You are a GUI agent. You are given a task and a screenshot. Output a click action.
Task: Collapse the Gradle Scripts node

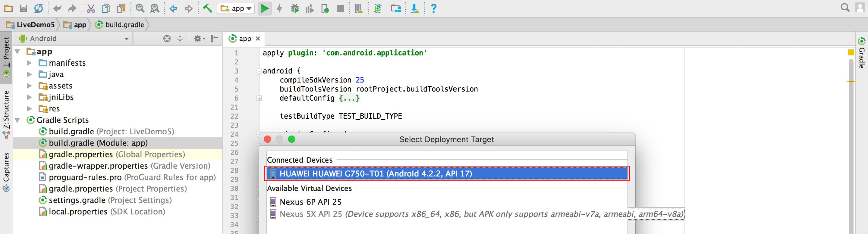[x=17, y=120]
